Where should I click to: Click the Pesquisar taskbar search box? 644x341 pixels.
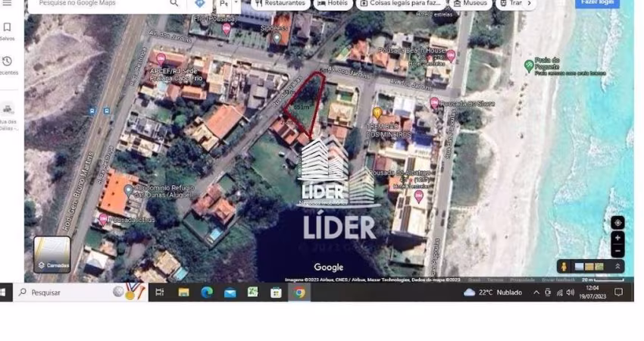click(x=80, y=292)
